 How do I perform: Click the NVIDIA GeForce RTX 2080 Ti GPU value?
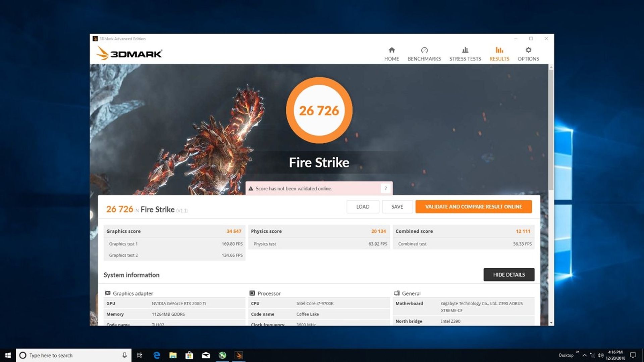point(179,303)
